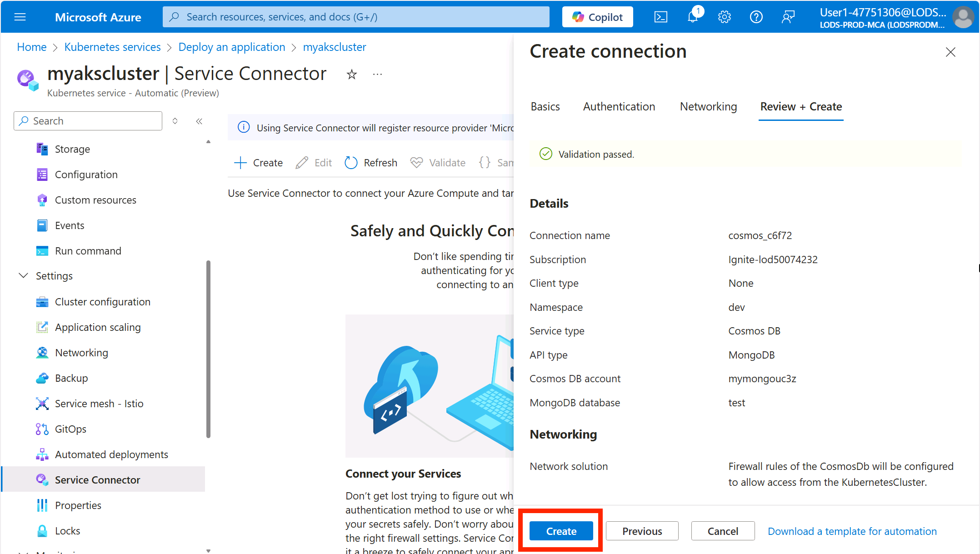The image size is (980, 554).
Task: Switch to the Networking tab in the connection panel
Action: [x=708, y=106]
